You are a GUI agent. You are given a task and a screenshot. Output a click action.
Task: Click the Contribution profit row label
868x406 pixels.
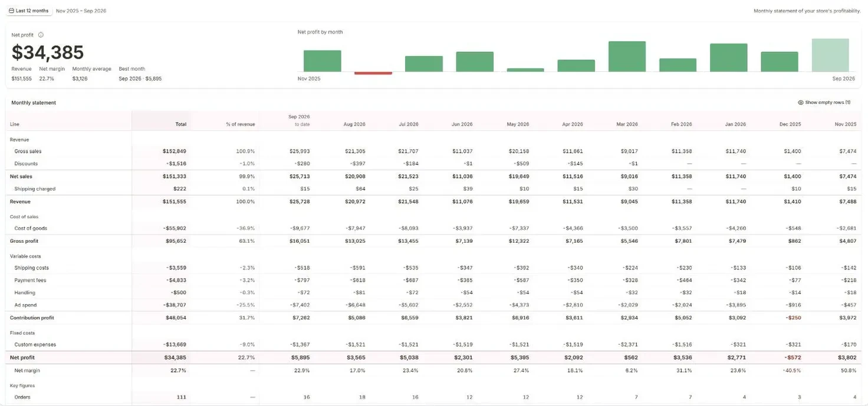[32, 318]
